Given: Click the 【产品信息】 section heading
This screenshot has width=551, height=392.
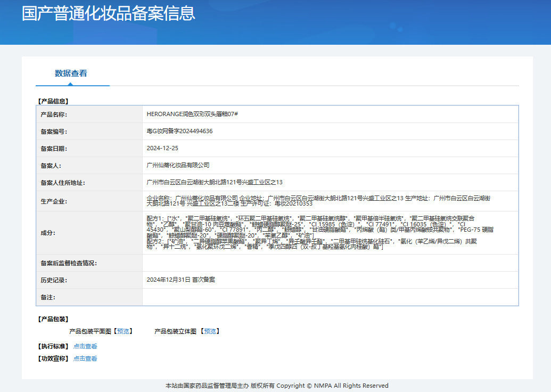Looking at the screenshot, I should point(53,101).
